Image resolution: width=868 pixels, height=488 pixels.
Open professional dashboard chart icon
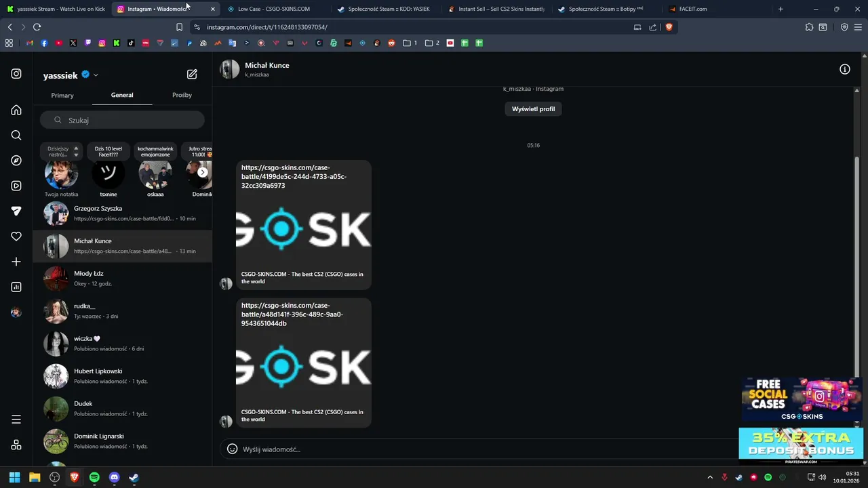[16, 287]
